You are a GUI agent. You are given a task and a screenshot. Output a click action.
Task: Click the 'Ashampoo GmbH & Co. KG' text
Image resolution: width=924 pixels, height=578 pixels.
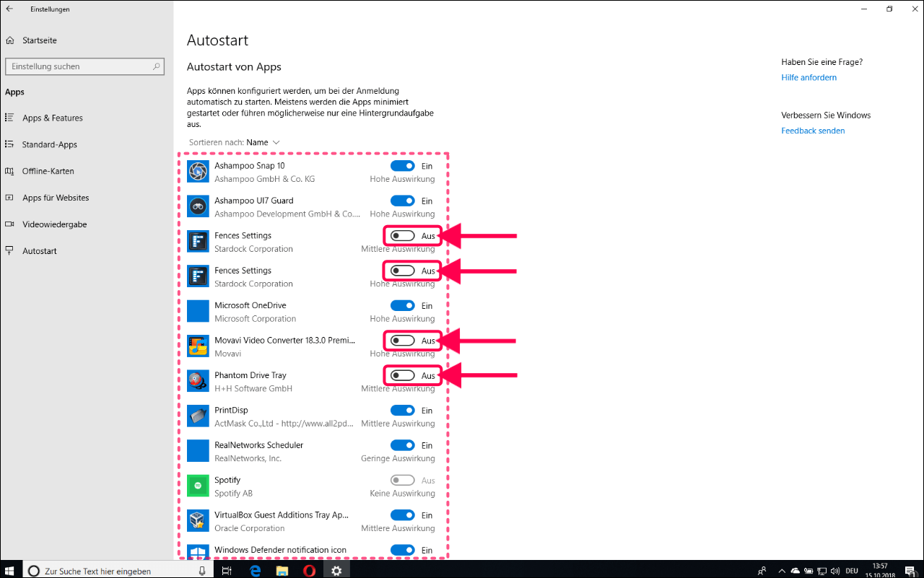coord(264,179)
